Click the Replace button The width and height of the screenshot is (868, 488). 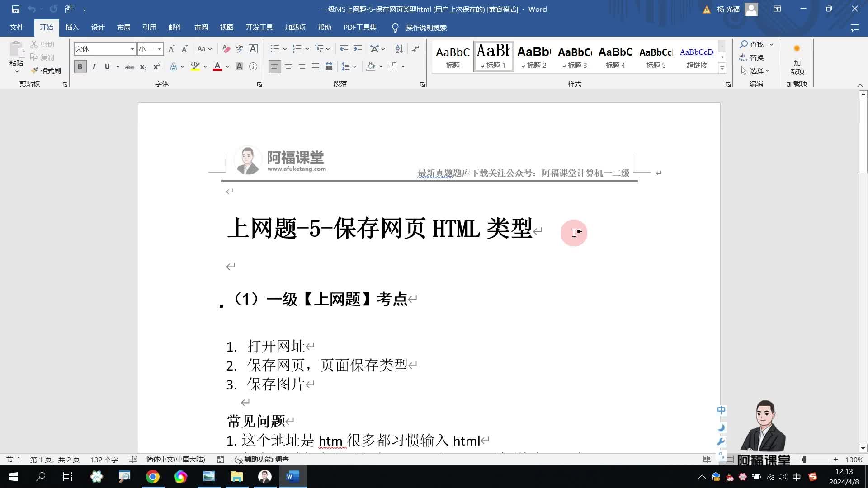pyautogui.click(x=752, y=57)
